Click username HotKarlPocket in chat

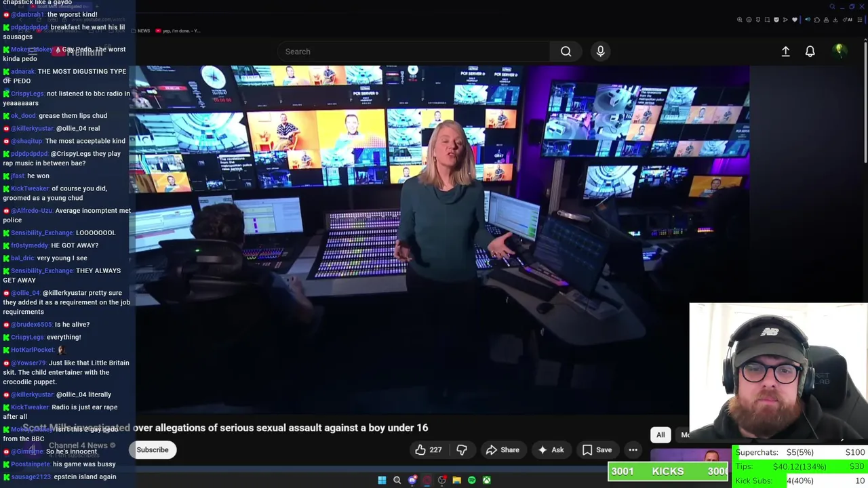(33, 350)
